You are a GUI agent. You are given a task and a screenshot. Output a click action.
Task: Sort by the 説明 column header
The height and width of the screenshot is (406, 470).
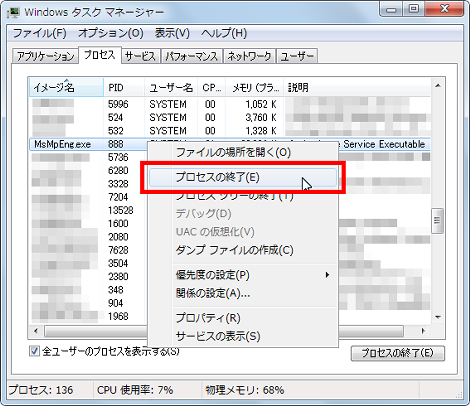coord(357,87)
